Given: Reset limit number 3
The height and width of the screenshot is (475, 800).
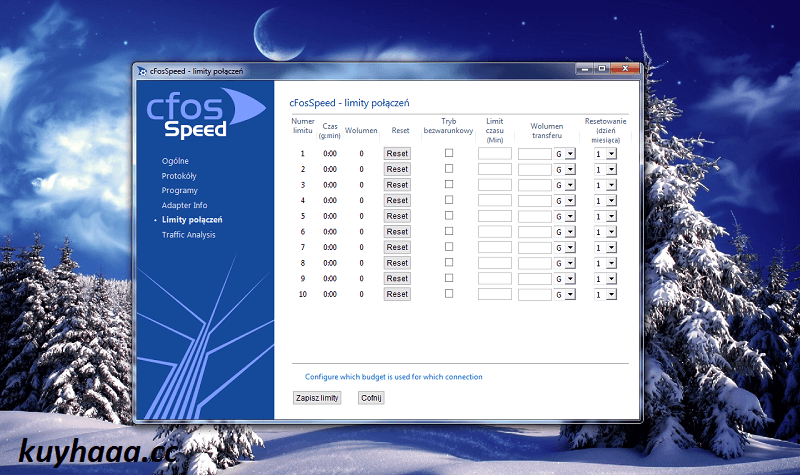Looking at the screenshot, I should pos(397,185).
